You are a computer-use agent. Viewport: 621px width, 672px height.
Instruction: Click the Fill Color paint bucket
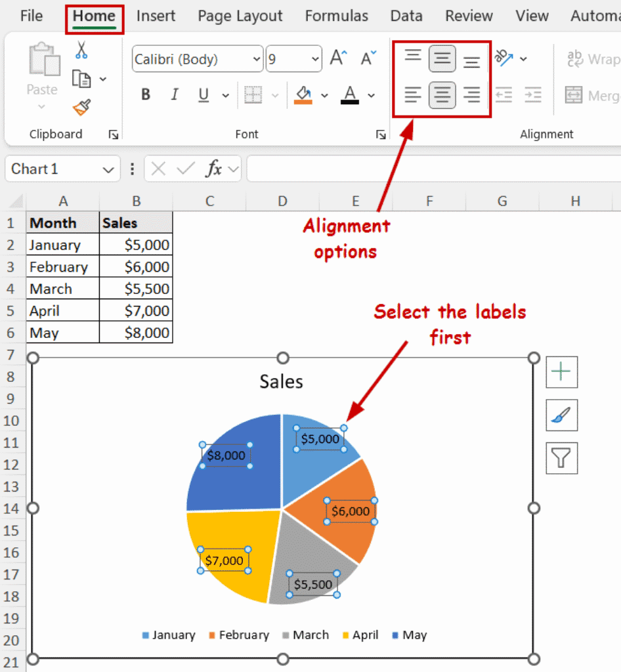303,95
